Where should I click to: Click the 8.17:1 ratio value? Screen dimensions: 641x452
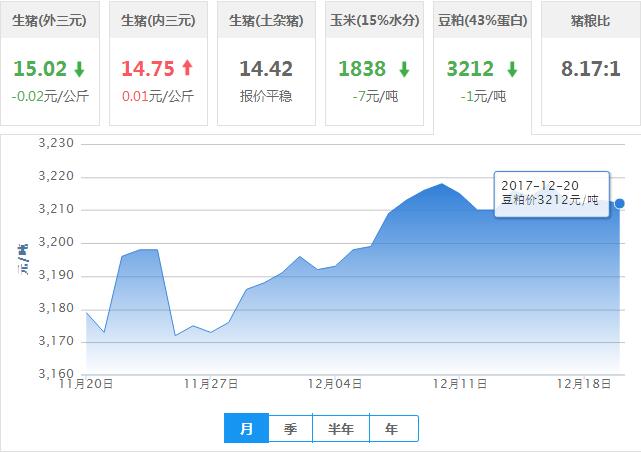pos(591,69)
